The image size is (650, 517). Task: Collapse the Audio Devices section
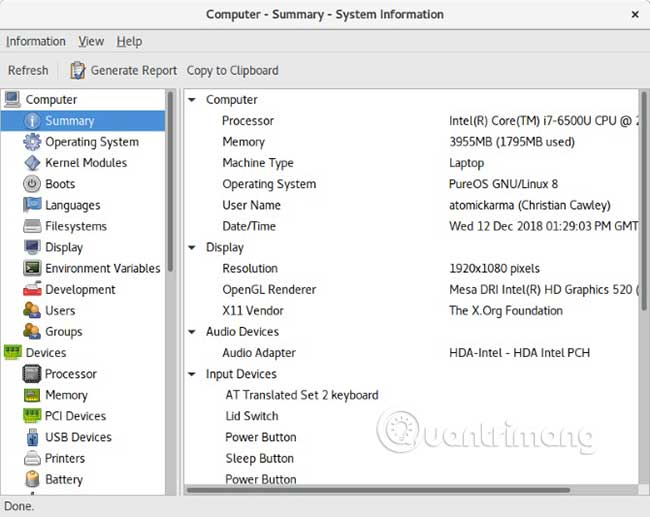192,332
